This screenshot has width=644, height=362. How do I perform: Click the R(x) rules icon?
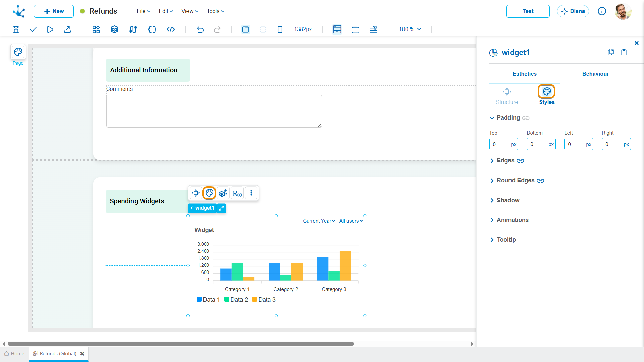tap(237, 193)
